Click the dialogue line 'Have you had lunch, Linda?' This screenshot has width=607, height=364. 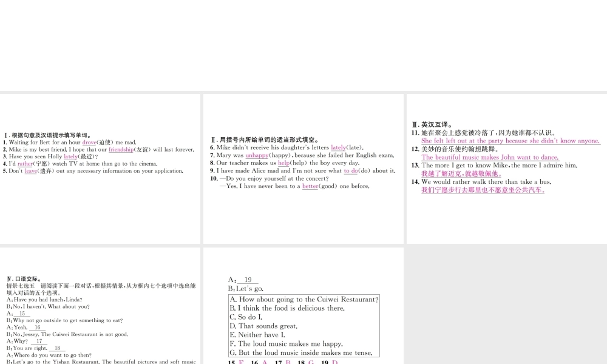pos(44,300)
